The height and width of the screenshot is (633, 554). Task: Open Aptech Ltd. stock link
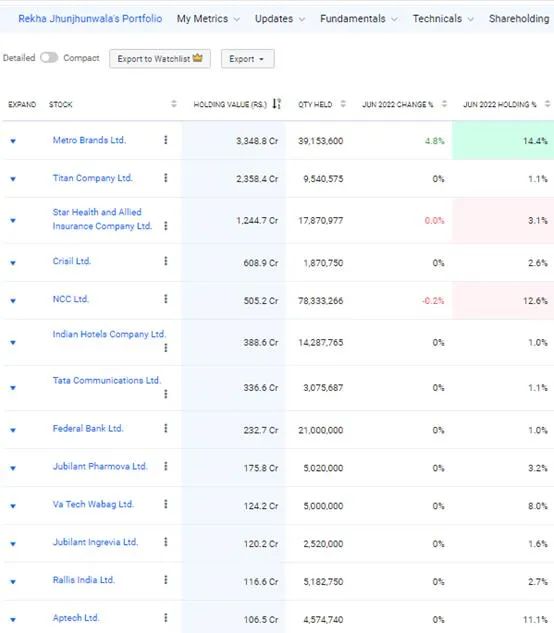click(x=76, y=618)
